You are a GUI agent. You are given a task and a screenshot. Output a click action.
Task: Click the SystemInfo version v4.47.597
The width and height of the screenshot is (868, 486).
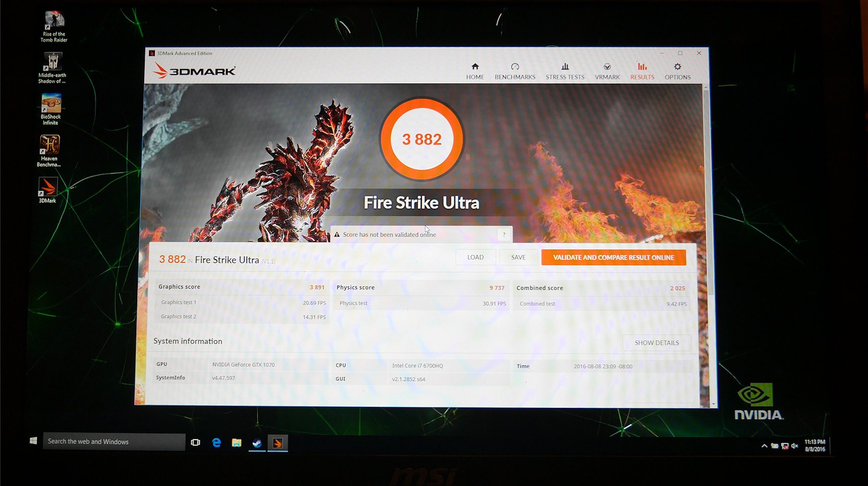(223, 378)
